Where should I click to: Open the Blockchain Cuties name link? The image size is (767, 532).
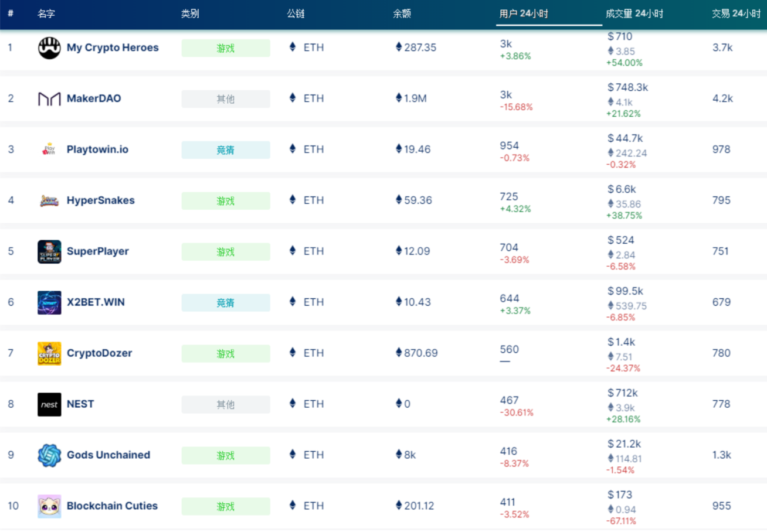point(112,506)
